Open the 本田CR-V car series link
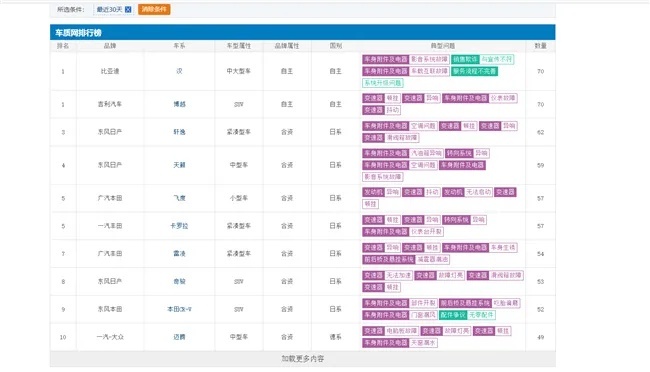 coord(179,309)
